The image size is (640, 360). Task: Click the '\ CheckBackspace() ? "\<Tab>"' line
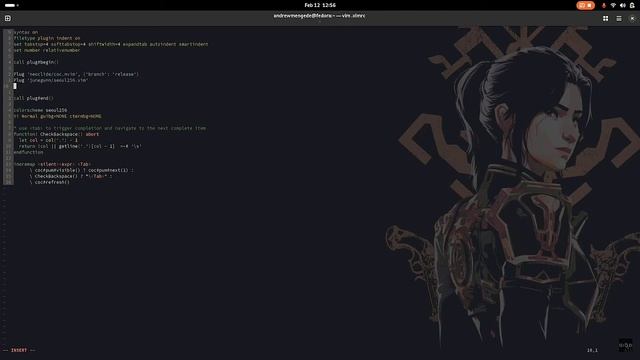point(71,176)
